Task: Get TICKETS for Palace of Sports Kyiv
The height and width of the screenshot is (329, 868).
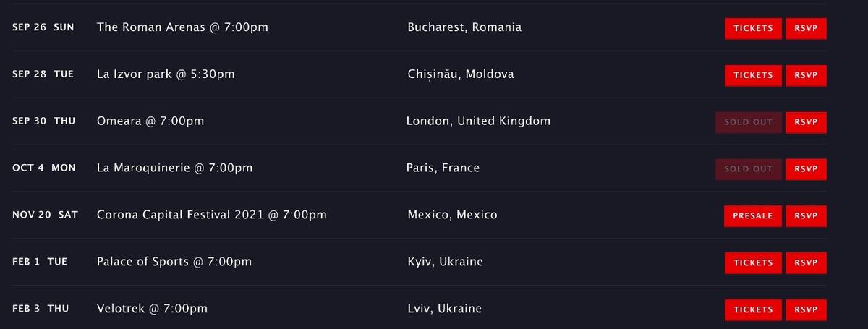Action: point(753,262)
